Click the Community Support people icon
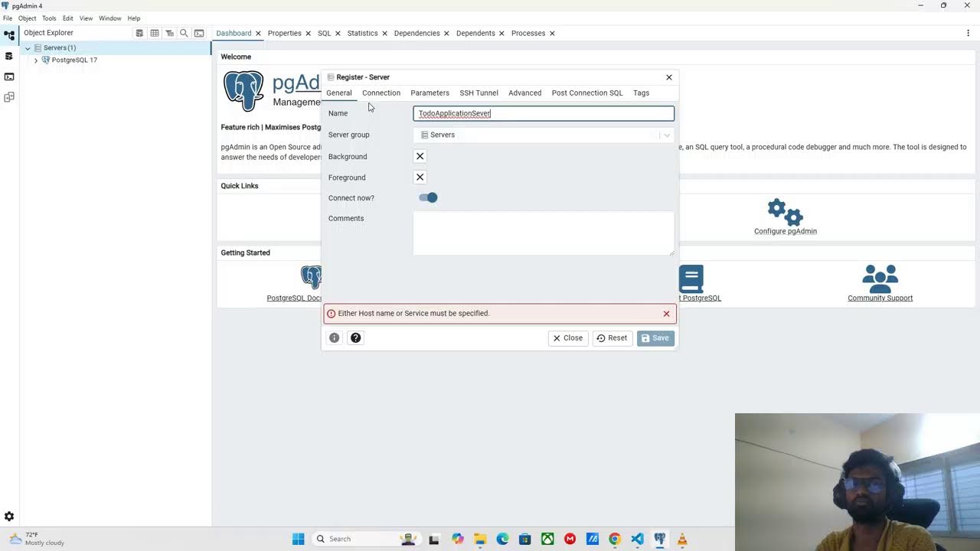 880,278
